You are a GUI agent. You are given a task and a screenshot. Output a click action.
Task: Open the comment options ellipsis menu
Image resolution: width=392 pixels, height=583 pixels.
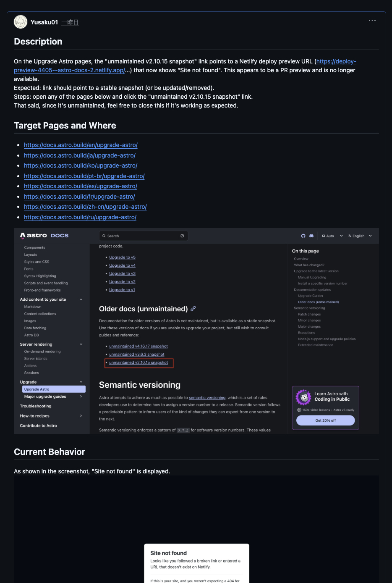[372, 21]
